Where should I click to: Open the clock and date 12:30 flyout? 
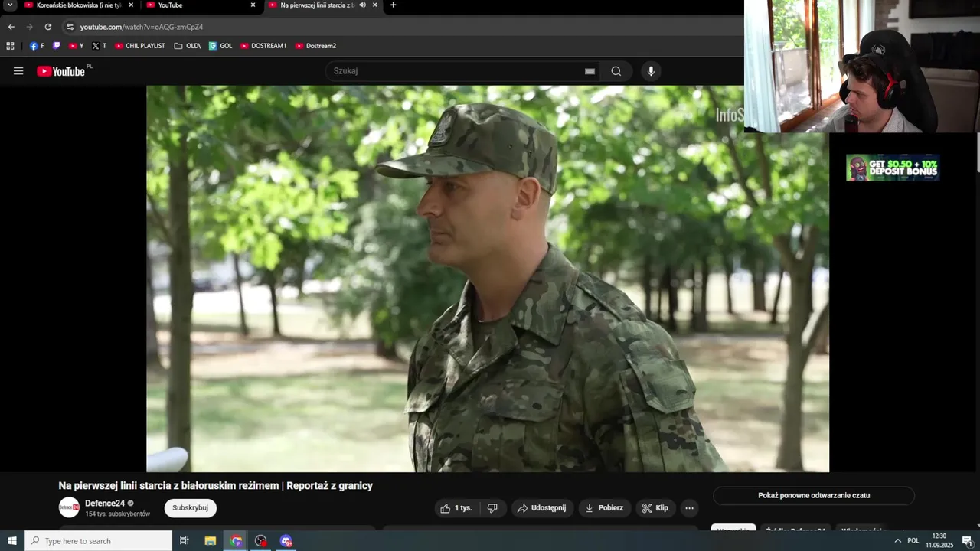click(x=939, y=541)
